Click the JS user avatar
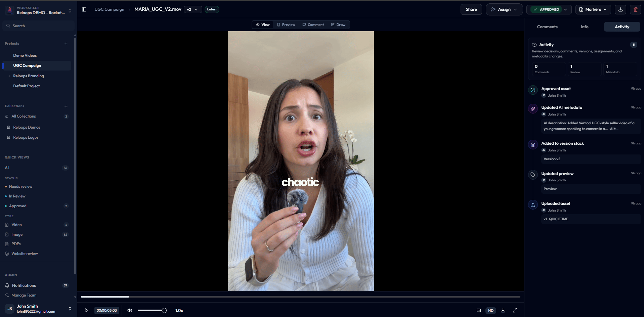This screenshot has width=644, height=317. click(10, 309)
